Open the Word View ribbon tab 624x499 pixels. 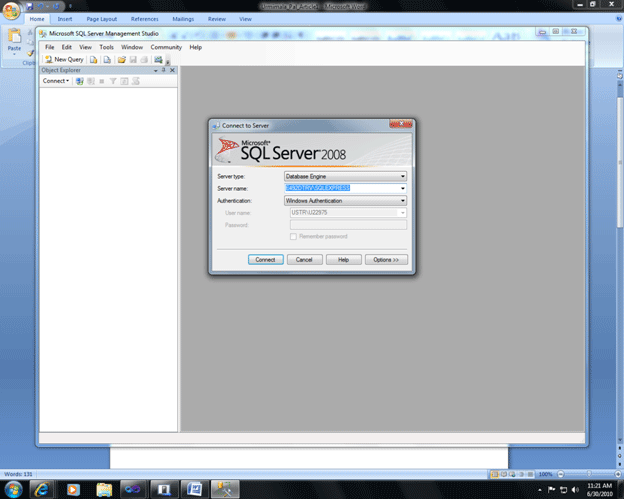point(245,19)
